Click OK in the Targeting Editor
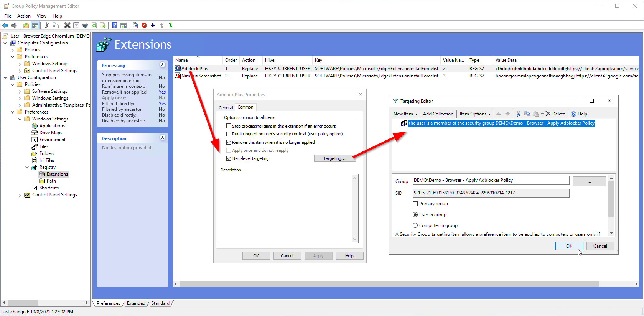 click(569, 246)
